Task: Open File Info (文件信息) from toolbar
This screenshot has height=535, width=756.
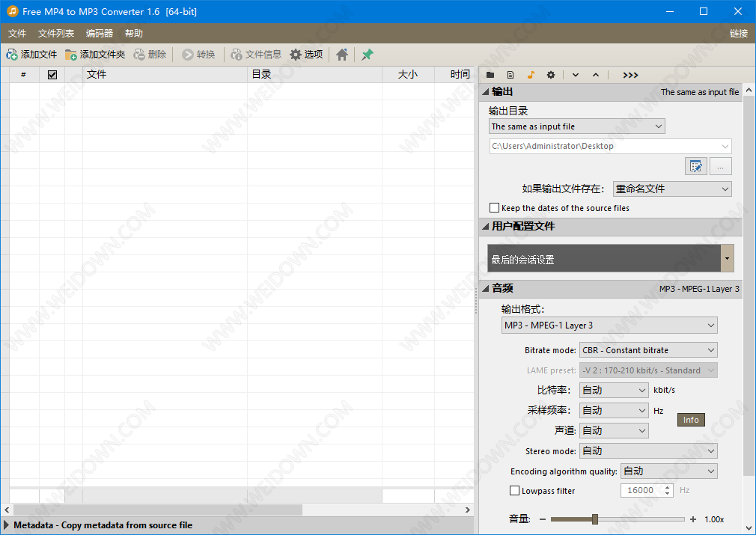Action: click(x=256, y=55)
